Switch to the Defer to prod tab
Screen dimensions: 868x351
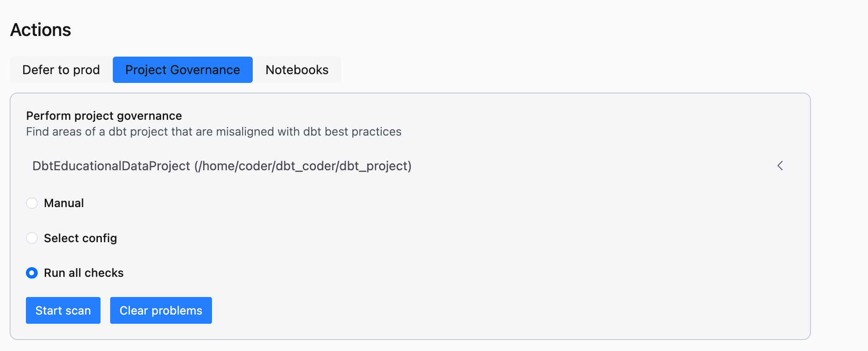click(x=61, y=70)
